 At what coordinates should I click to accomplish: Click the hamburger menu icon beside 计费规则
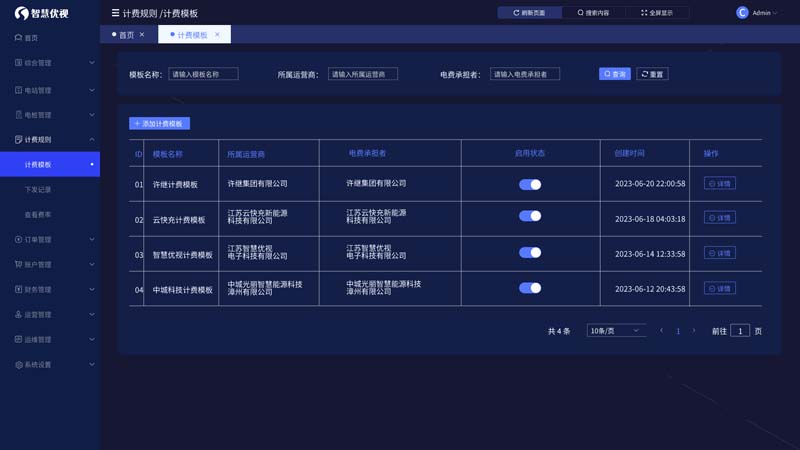(x=115, y=13)
